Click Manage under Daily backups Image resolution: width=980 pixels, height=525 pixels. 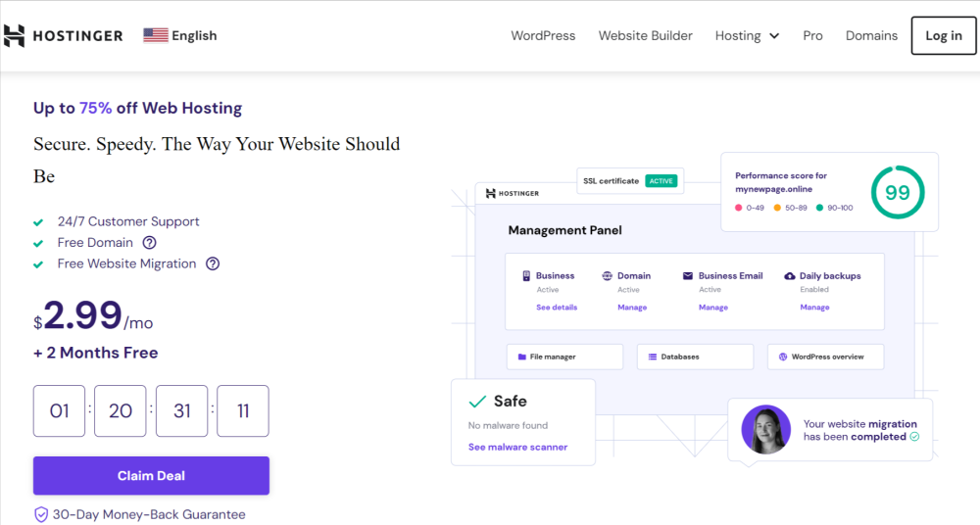[x=814, y=308]
